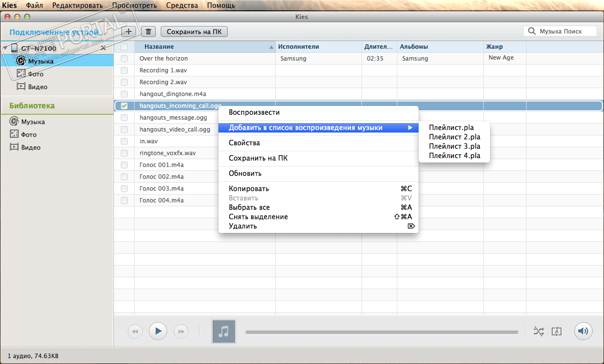
Task: Click the speaker volume button
Action: (583, 331)
